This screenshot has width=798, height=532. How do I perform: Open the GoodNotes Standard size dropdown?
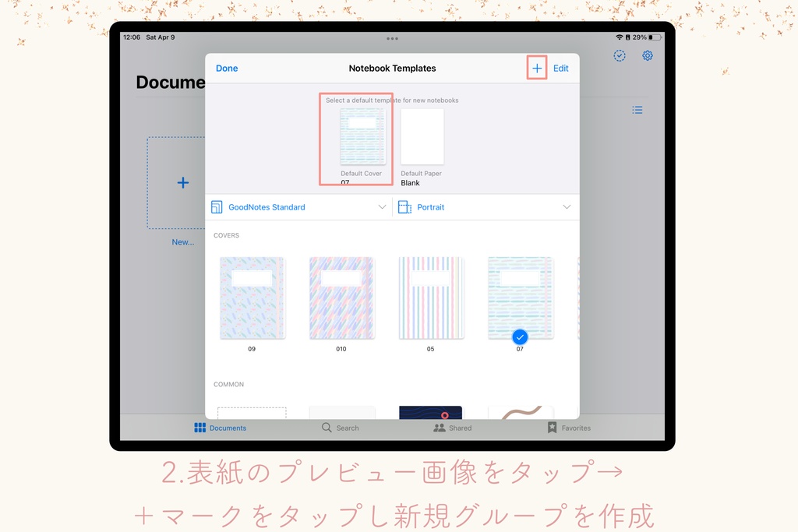click(x=381, y=206)
